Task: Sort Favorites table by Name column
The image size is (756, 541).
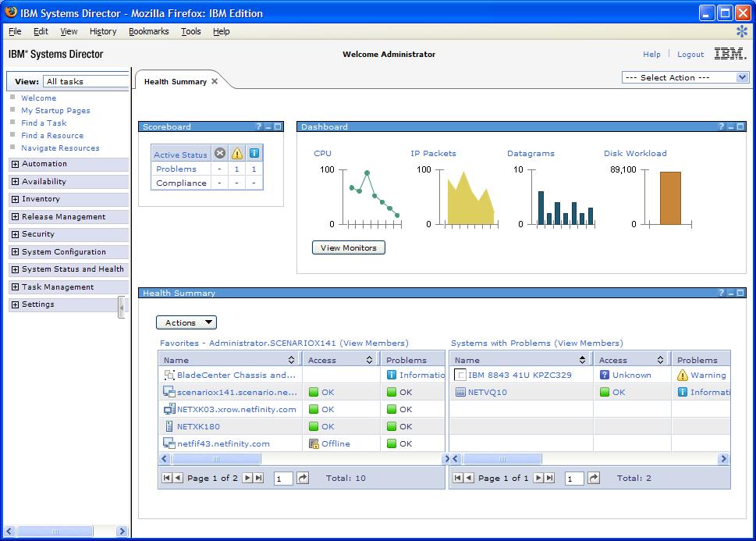Action: pos(291,360)
